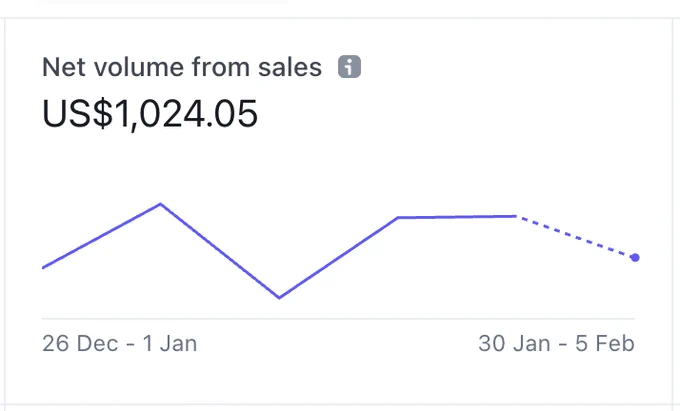Click the horizontal axis line under the chart
The image size is (680, 411).
tap(339, 319)
